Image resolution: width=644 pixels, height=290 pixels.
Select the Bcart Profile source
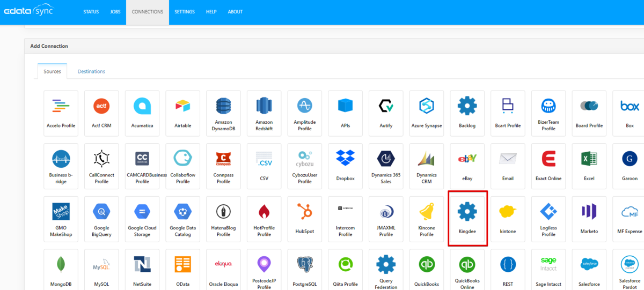point(508,113)
